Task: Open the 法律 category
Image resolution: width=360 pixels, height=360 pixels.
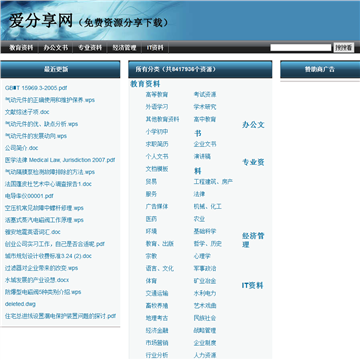Action: (199, 194)
